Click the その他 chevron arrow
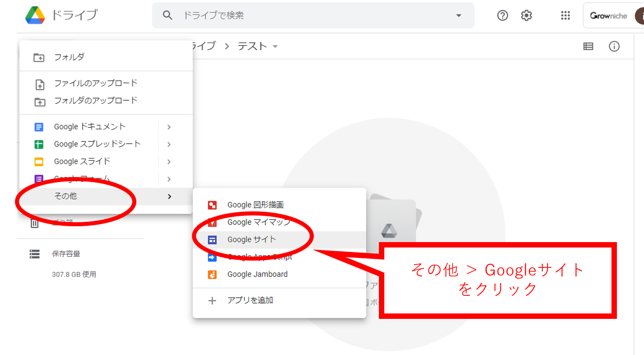Screen dimensions: 644x355 tap(169, 196)
